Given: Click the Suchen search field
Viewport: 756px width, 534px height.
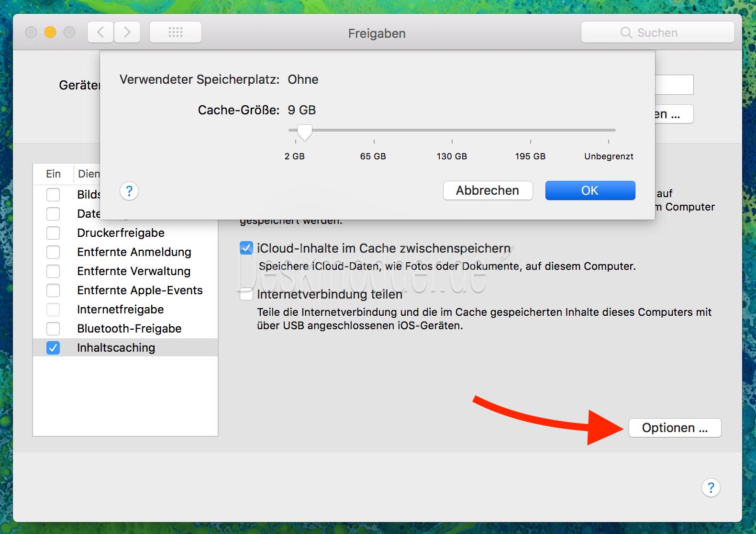Looking at the screenshot, I should [x=657, y=32].
